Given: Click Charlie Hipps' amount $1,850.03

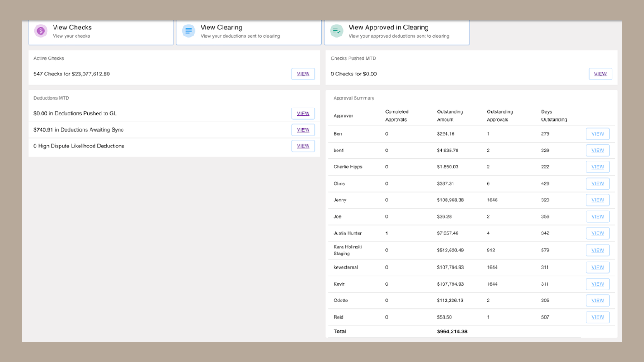Looking at the screenshot, I should (x=448, y=167).
